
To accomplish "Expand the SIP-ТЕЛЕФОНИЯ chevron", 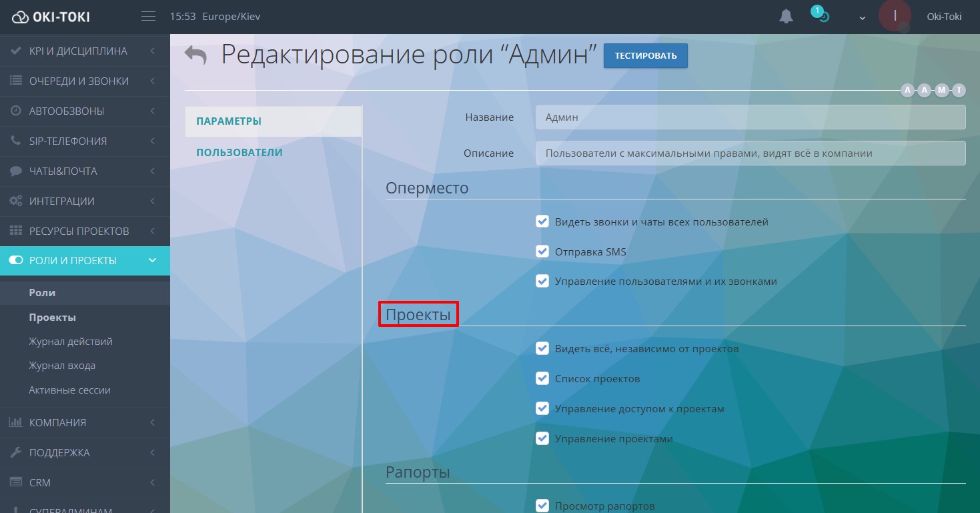I will click(153, 141).
